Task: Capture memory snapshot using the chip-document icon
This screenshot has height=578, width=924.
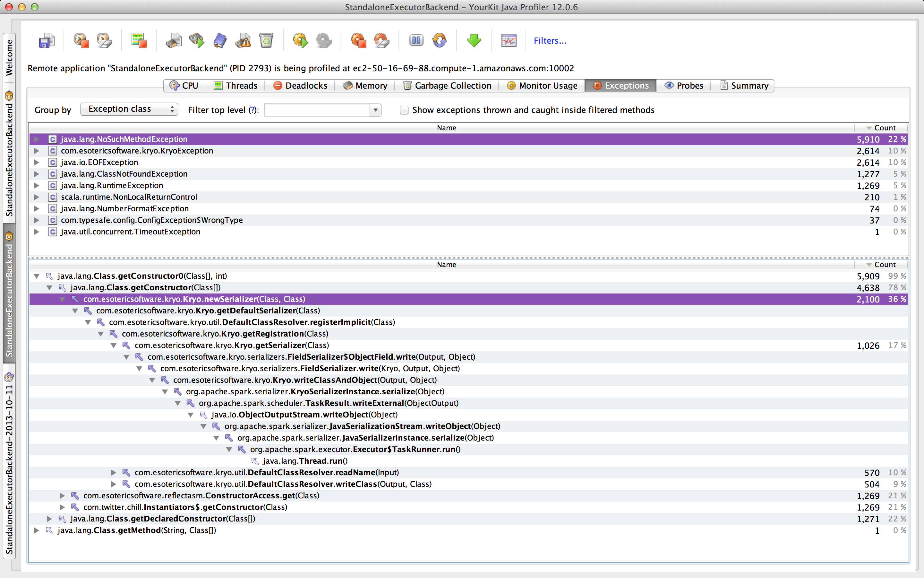Action: [x=174, y=40]
